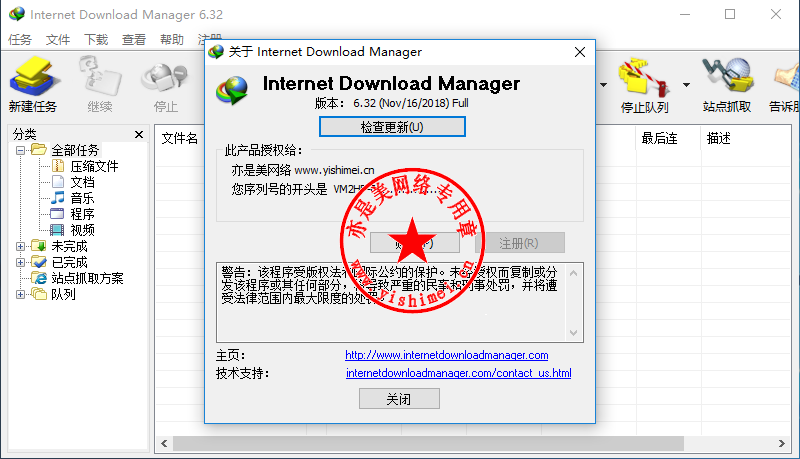Close the 分类 categories panel
The height and width of the screenshot is (459, 800).
point(139,134)
